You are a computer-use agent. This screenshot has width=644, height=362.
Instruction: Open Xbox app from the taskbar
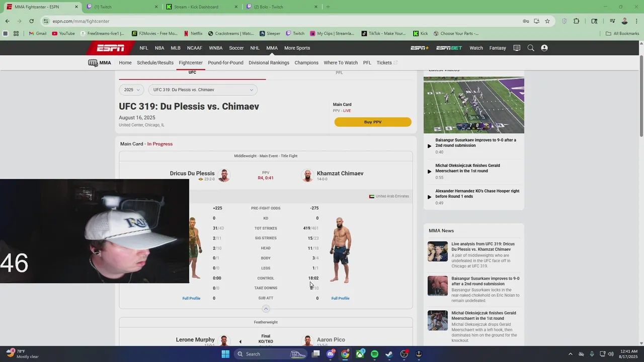[360, 354]
